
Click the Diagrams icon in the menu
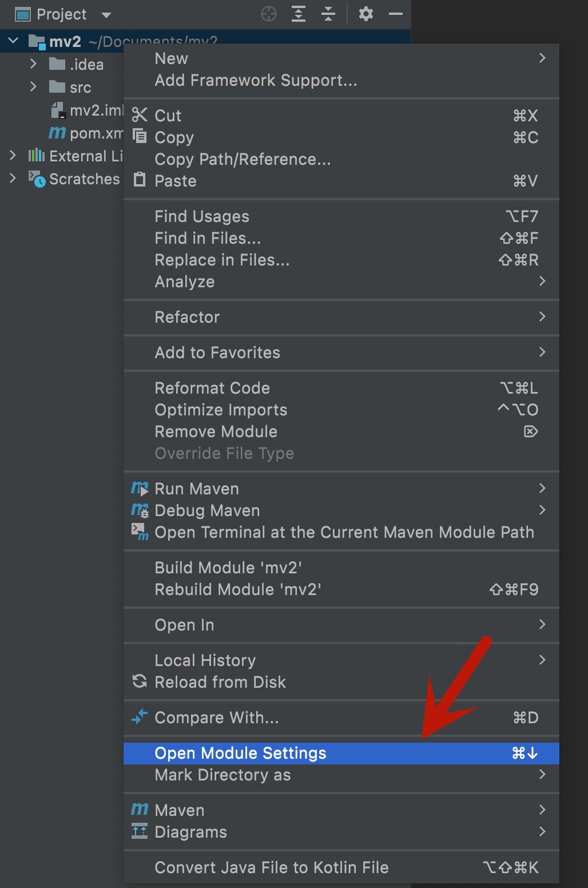(x=139, y=832)
